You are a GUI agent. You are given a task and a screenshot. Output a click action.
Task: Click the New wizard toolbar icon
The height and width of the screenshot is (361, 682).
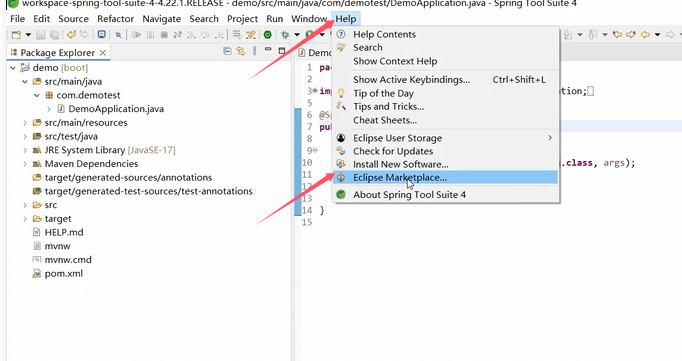tap(16, 34)
